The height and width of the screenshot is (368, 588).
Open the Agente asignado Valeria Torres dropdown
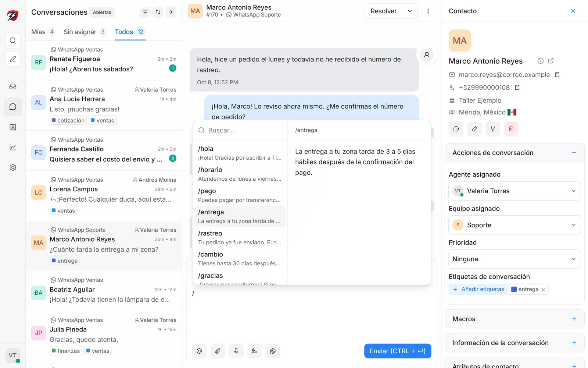[x=514, y=191]
